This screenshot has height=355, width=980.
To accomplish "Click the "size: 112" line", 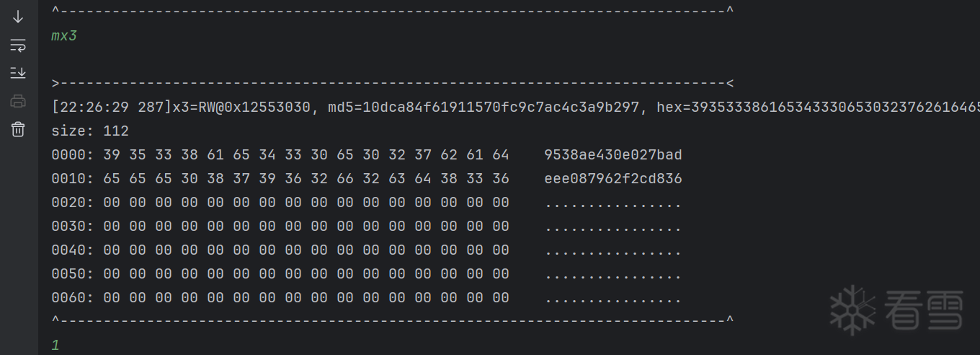I will tap(90, 131).
